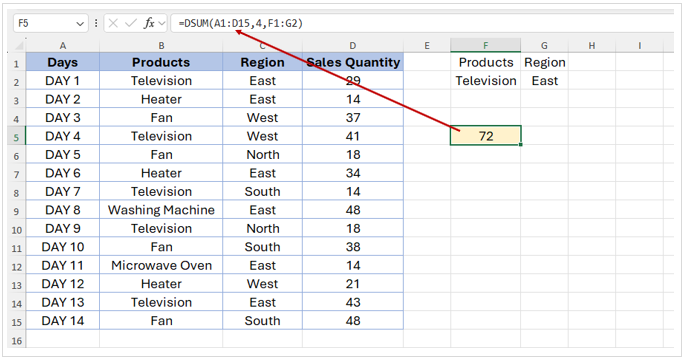The width and height of the screenshot is (686, 360).
Task: Select the DAY 2 cell
Action: tap(63, 99)
